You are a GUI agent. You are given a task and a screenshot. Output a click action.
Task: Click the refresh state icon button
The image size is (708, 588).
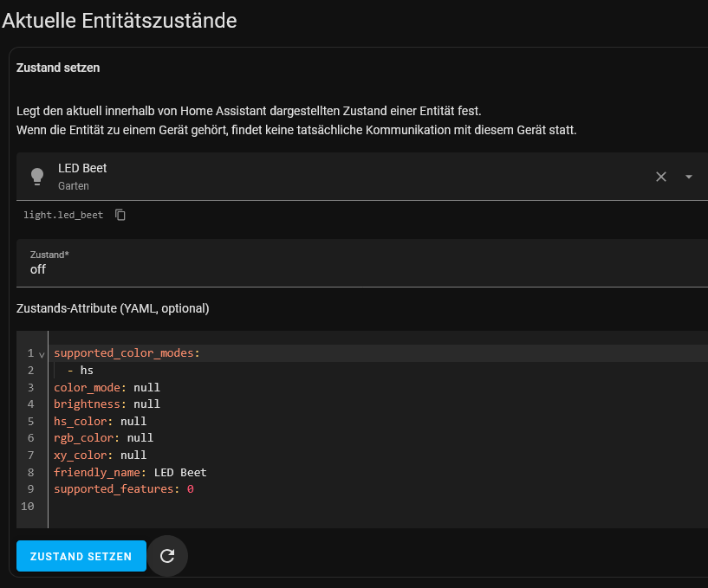167,556
